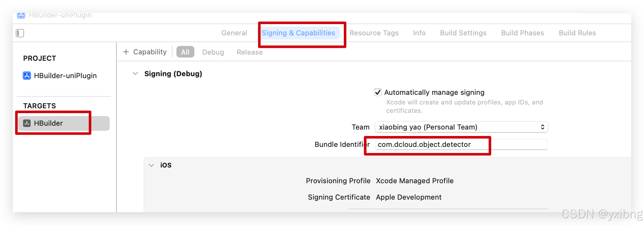Click the iOS section heading

click(166, 165)
